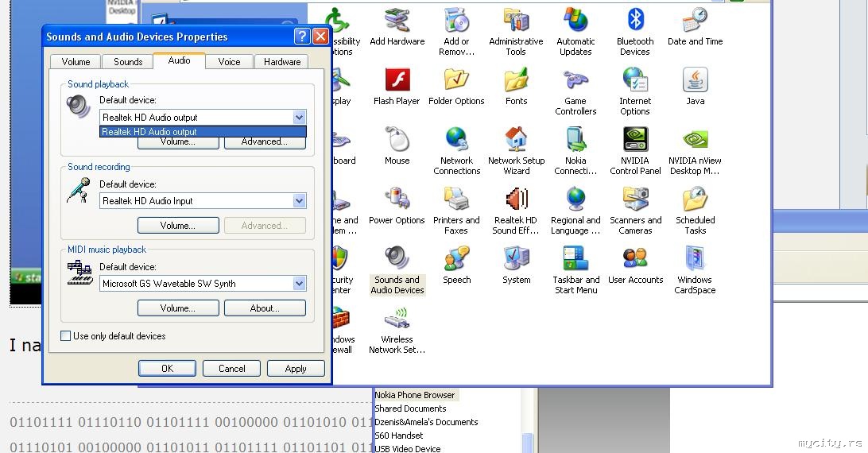Open User Accounts icon

click(x=636, y=265)
